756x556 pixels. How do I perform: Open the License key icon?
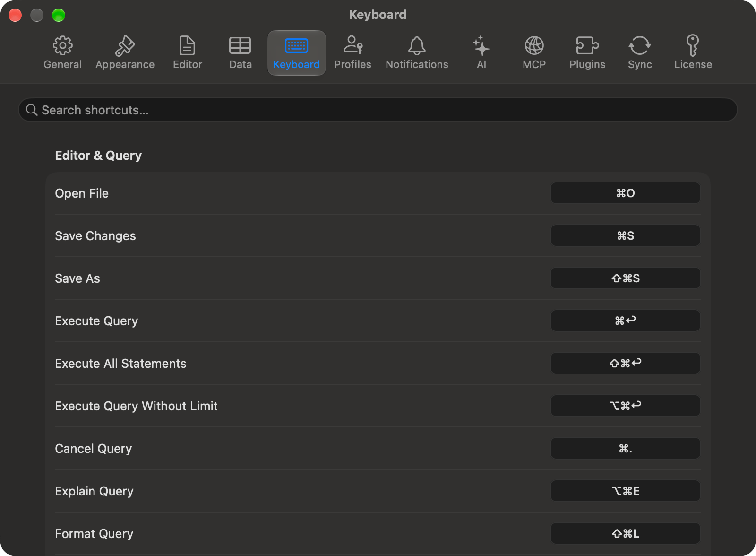(693, 46)
